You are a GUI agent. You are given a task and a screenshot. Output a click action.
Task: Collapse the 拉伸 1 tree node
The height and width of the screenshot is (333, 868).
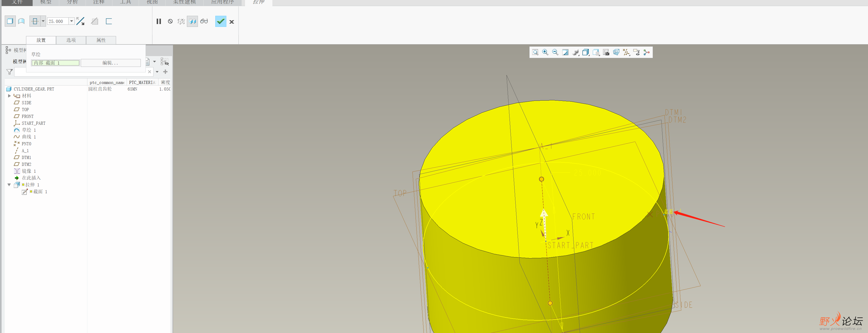pos(9,185)
